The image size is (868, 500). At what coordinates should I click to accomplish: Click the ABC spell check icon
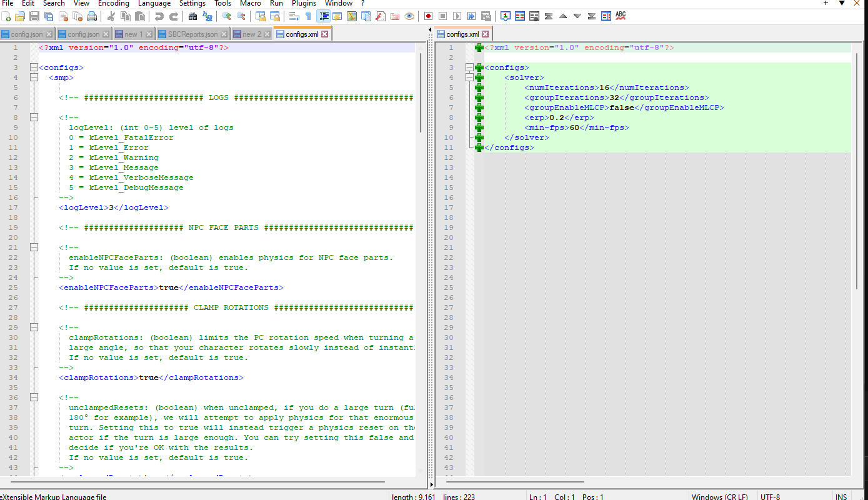(621, 16)
